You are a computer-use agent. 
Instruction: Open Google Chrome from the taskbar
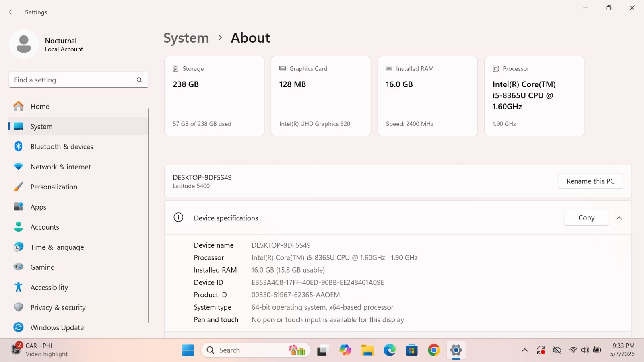(x=434, y=350)
